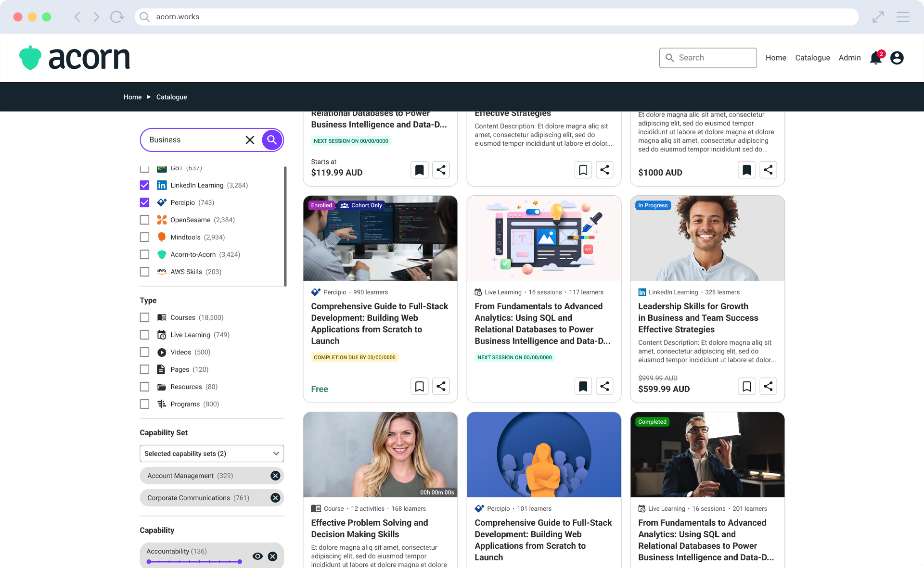Viewport: 924px width, 568px height.
Task: Open the browser hamburger menu
Action: (x=903, y=17)
